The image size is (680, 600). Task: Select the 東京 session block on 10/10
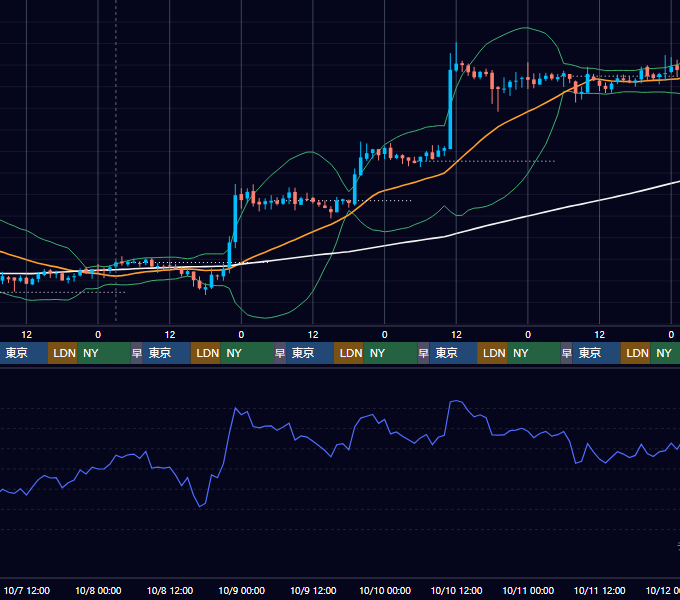(453, 353)
